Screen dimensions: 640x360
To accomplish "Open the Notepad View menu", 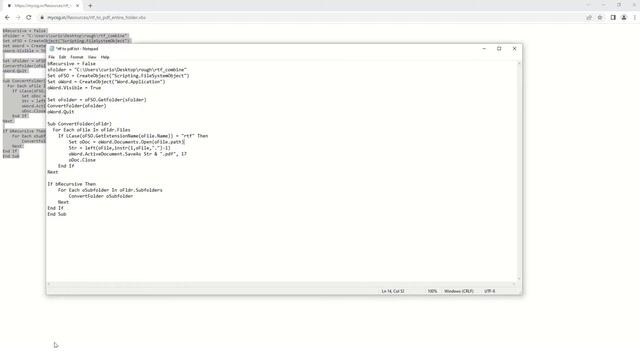I will coord(92,57).
